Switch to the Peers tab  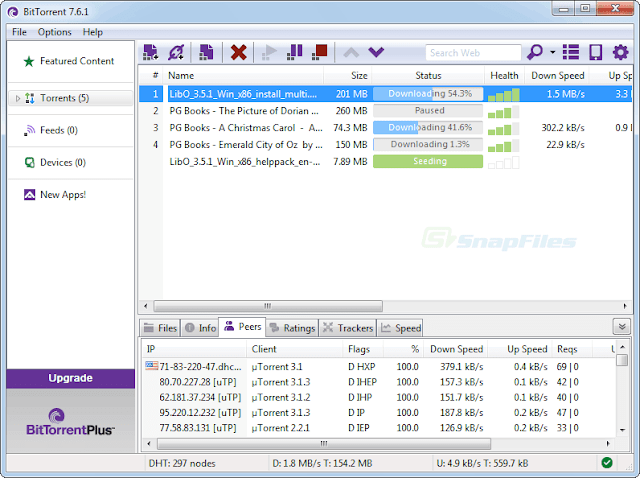[242, 327]
